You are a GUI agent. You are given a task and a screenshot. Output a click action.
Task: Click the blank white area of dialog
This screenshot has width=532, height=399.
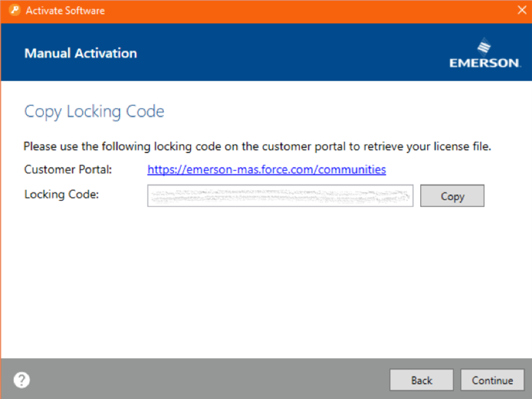[x=265, y=282]
